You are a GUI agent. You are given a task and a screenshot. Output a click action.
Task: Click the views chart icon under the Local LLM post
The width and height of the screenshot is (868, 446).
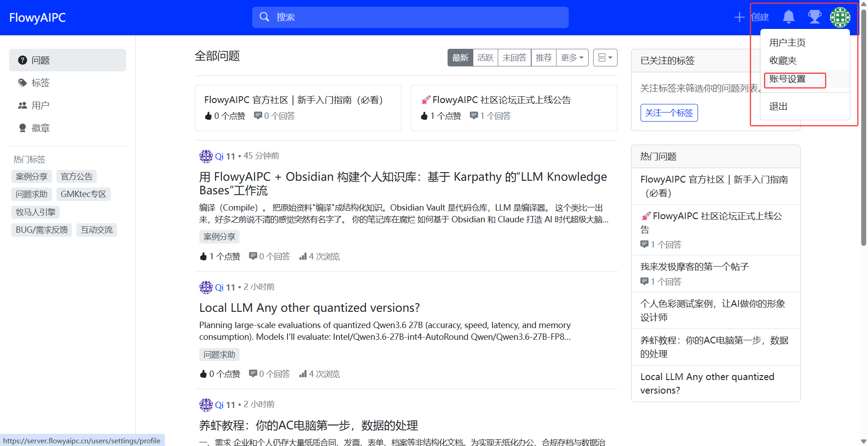[x=303, y=374]
